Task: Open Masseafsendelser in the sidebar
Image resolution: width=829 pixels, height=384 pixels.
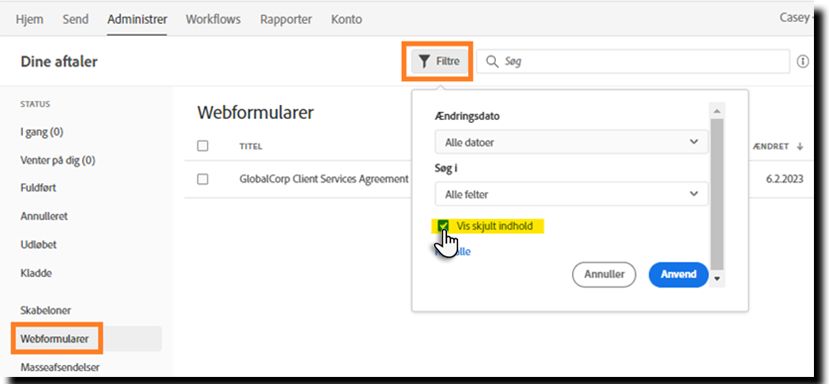Action: tap(60, 367)
